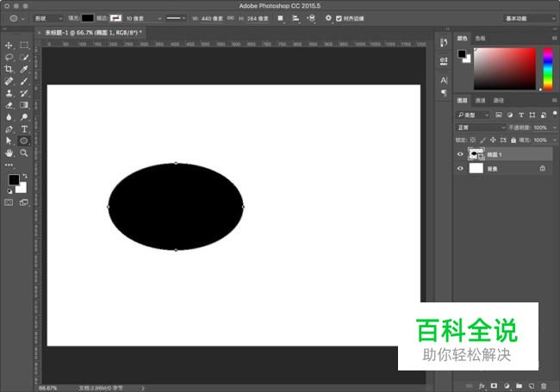Lock transparent pixels

[472, 140]
